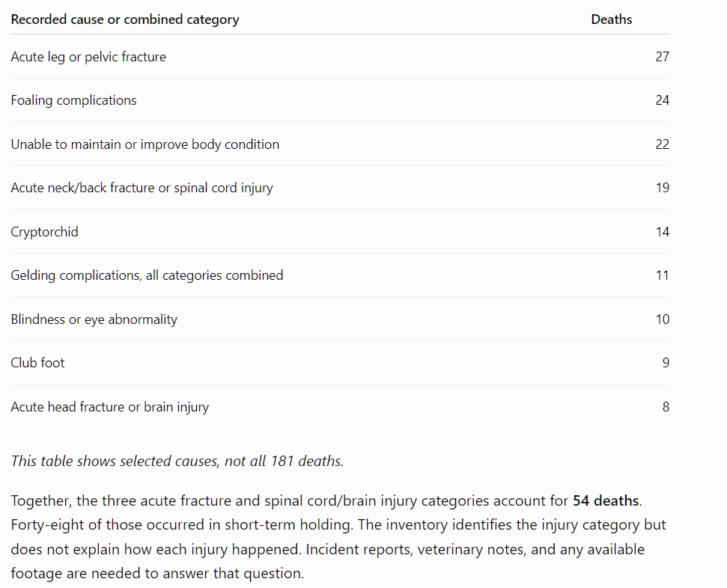727x588 pixels.
Task: Click the italic note about 181 deaths
Action: coord(177,461)
